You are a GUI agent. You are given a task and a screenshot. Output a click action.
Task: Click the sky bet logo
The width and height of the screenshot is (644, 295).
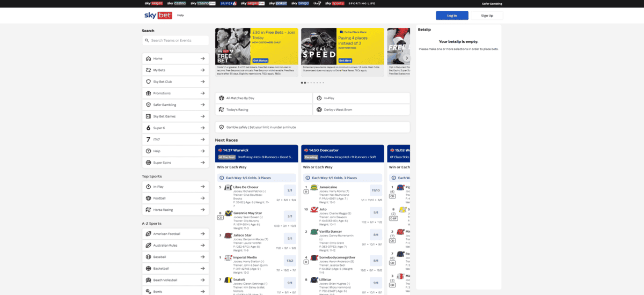tap(158, 16)
